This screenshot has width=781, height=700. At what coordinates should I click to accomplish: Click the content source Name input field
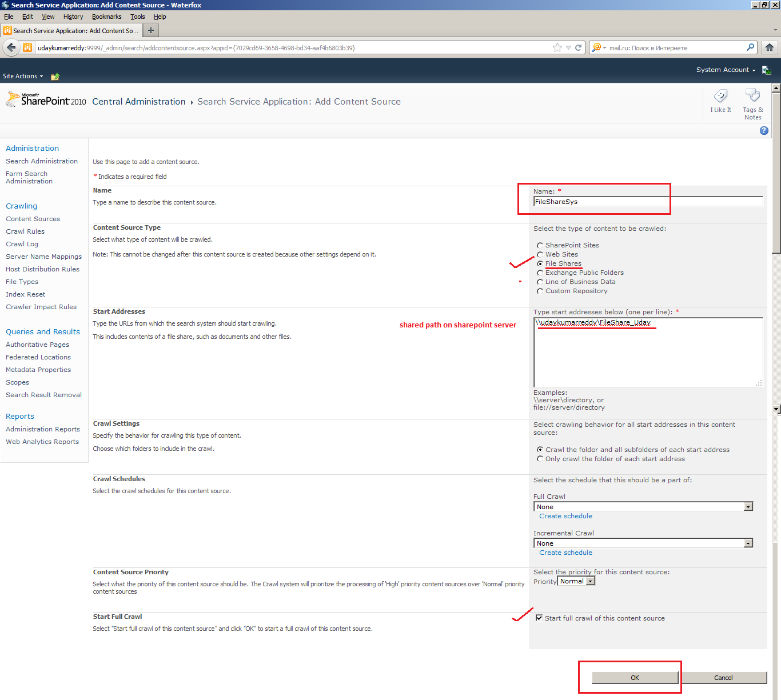point(648,202)
